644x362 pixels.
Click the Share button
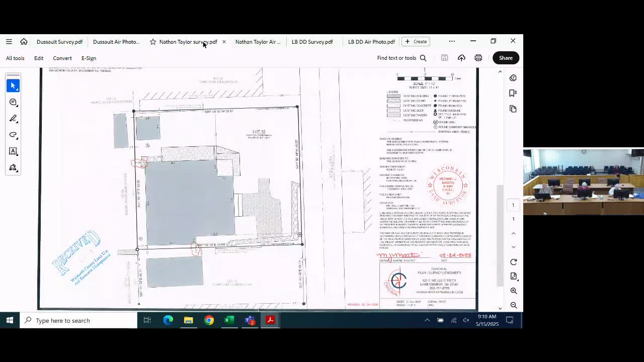coord(506,58)
